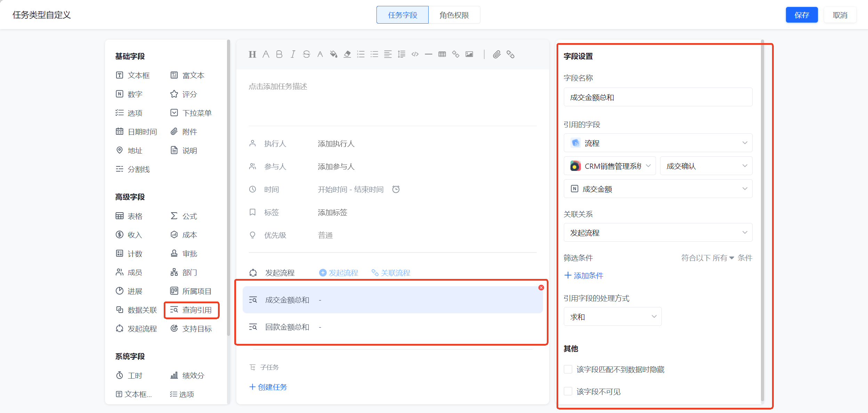The image size is (868, 413).
Task: Click the 保存 button
Action: point(802,15)
